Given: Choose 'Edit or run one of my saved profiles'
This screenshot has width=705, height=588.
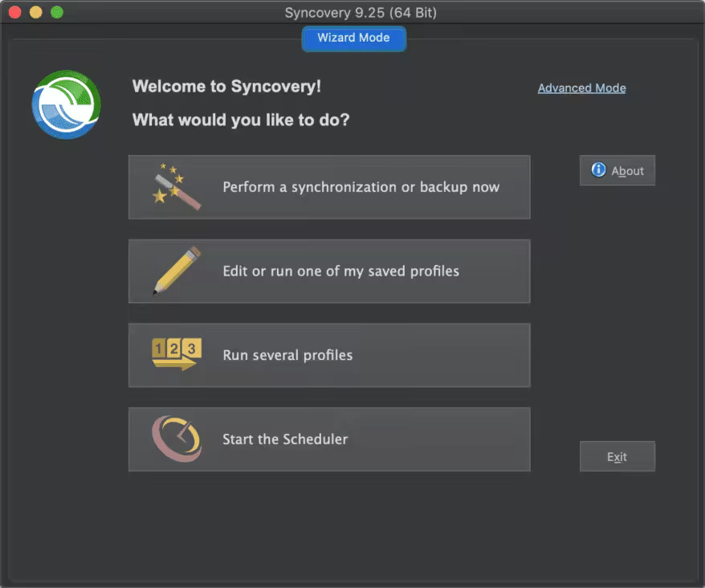Looking at the screenshot, I should pos(329,272).
